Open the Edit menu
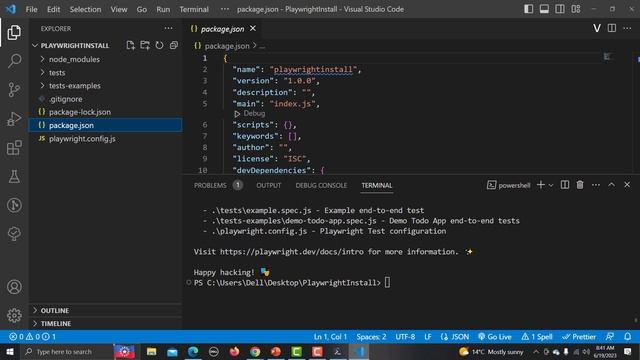This screenshot has width=640, height=360. click(x=53, y=9)
